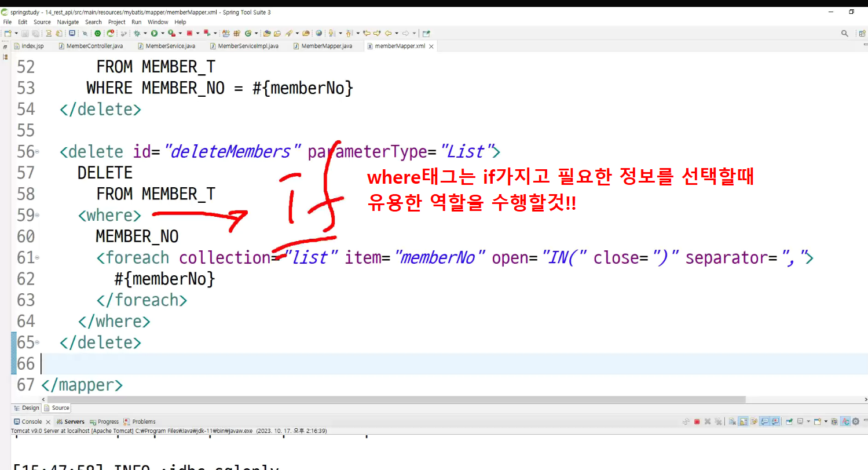Screen dimensions: 868x470
Task: Open the New file dropdown arrow
Action: (16, 34)
